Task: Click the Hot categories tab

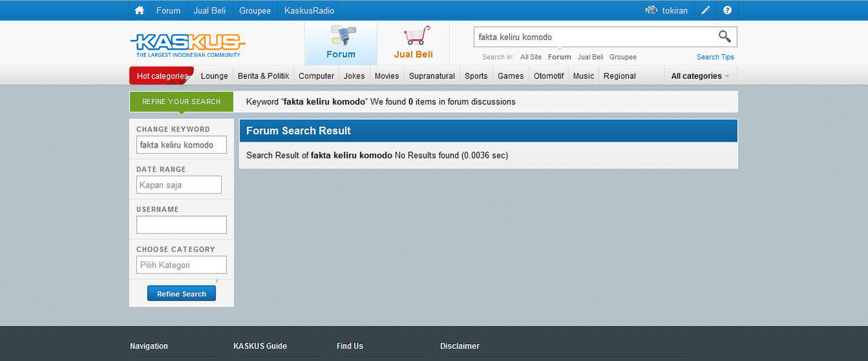Action: coord(161,76)
